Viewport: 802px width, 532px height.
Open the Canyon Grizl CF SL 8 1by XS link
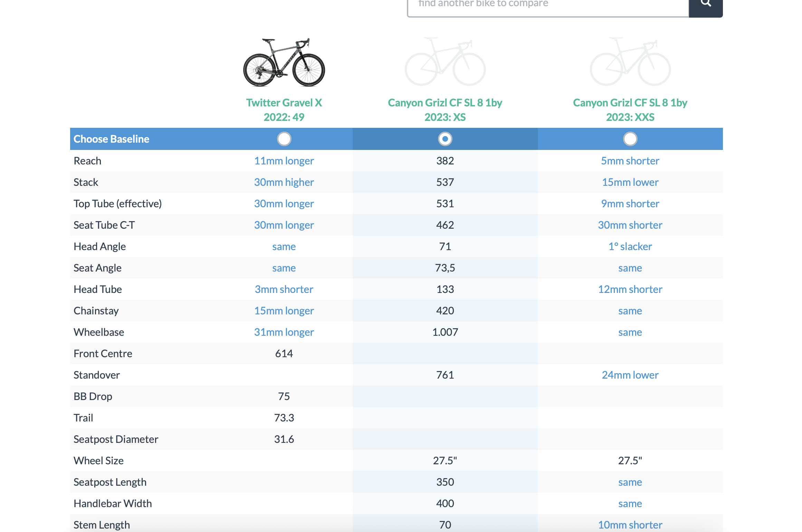pyautogui.click(x=445, y=110)
